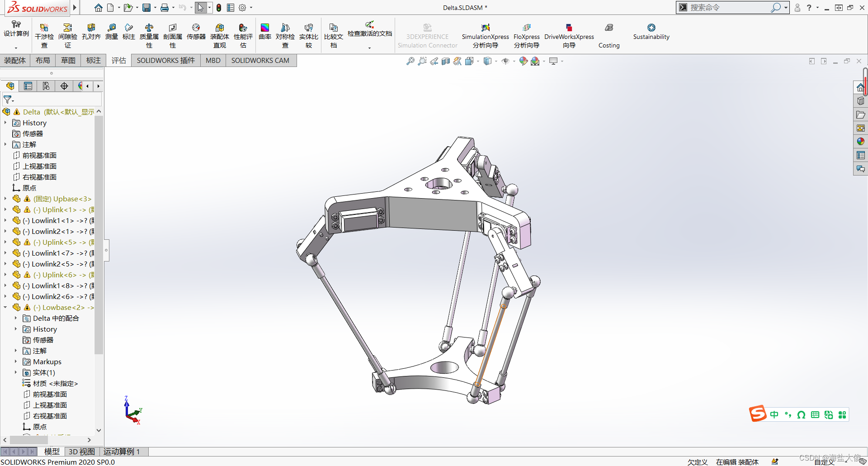This screenshot has height=466, width=868.
Task: Open Appearances tab in right task pane
Action: point(861,142)
